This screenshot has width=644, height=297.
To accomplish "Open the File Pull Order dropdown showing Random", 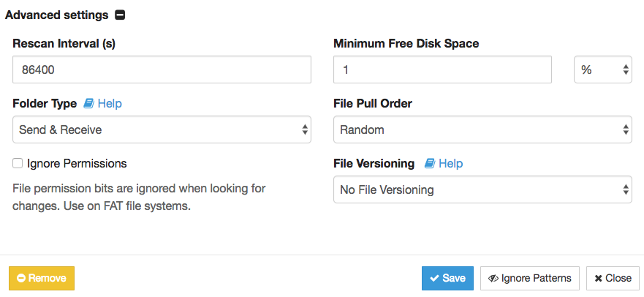I will click(x=482, y=129).
